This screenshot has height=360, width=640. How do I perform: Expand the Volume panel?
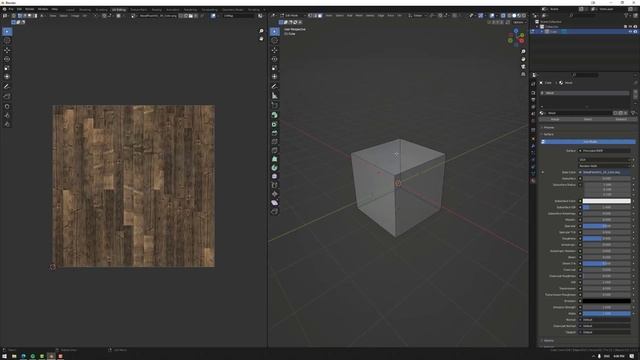(548, 340)
